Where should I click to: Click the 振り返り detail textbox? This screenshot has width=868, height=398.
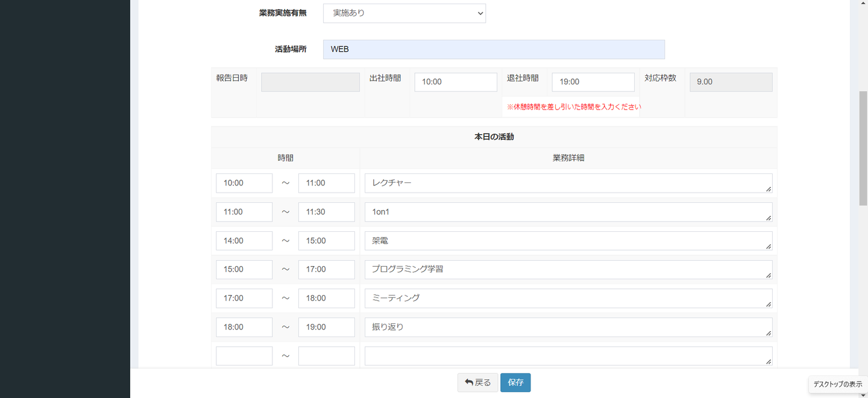(567, 327)
